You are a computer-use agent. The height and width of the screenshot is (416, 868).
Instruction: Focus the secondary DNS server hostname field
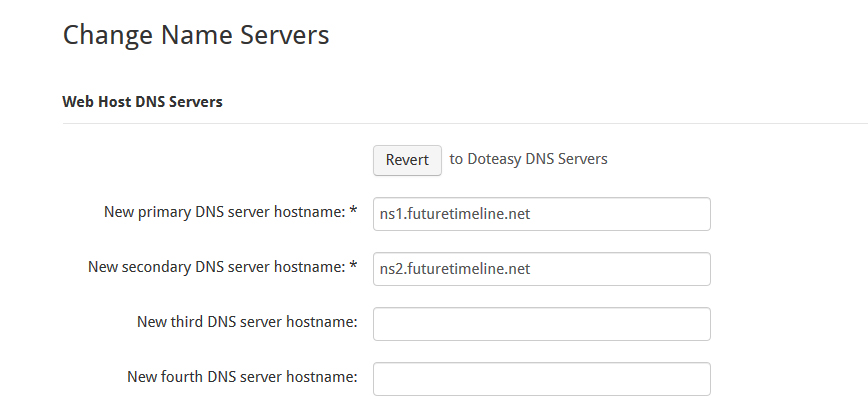[542, 269]
